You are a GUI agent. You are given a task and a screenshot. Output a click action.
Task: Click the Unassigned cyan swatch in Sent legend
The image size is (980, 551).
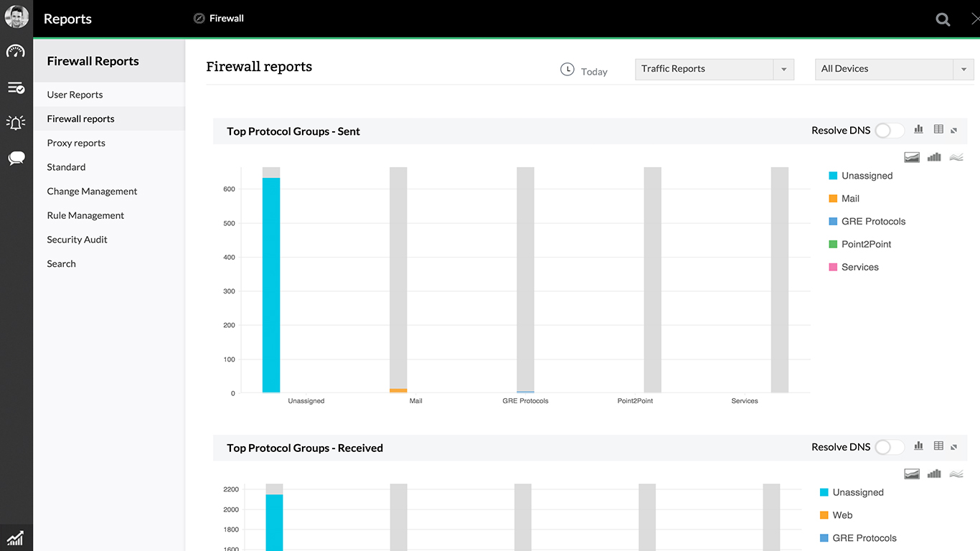[833, 176]
